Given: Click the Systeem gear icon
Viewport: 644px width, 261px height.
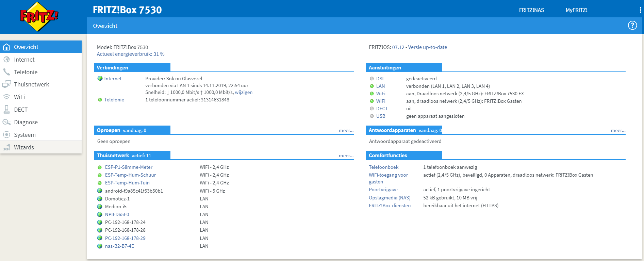Looking at the screenshot, I should tap(6, 134).
